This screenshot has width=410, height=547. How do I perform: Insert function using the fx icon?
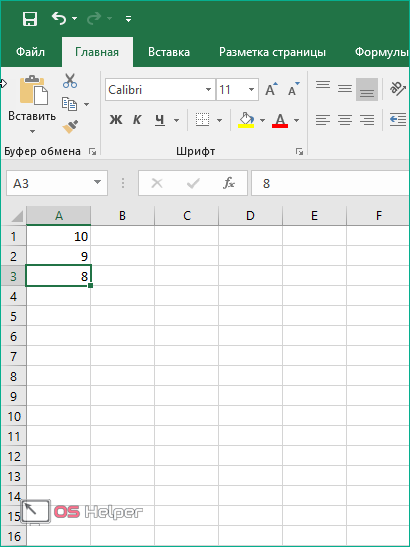pyautogui.click(x=229, y=183)
